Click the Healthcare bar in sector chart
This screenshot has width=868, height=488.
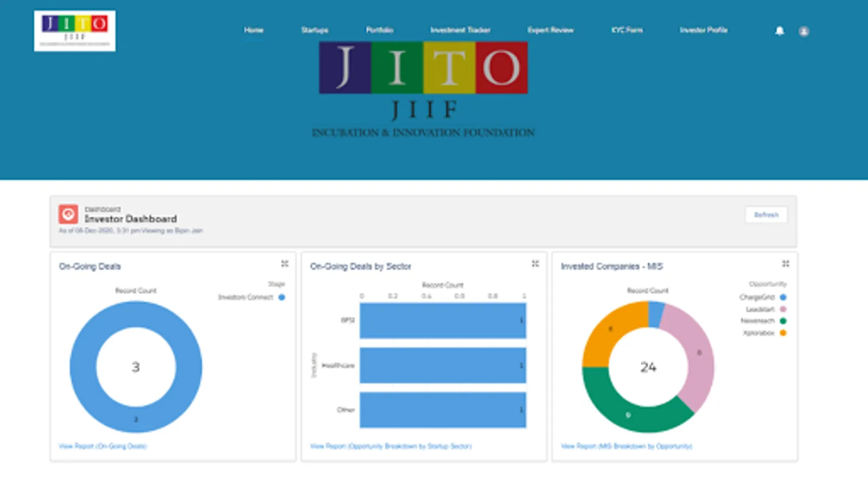pos(443,365)
